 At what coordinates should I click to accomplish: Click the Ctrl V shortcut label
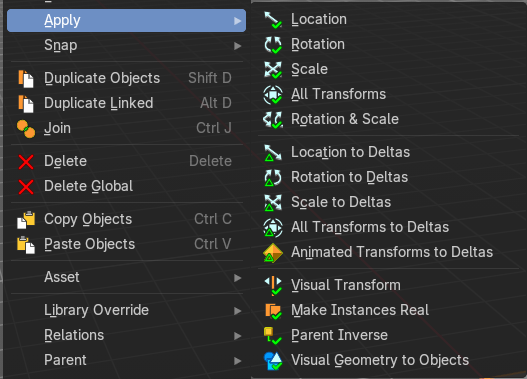coord(213,244)
